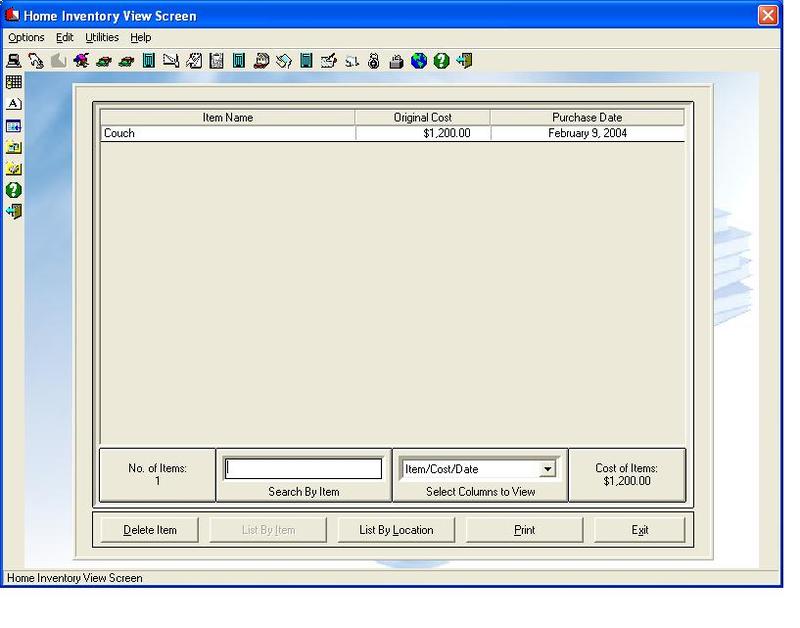Click the List By Location button
Screen dimensions: 800x628
(x=396, y=530)
